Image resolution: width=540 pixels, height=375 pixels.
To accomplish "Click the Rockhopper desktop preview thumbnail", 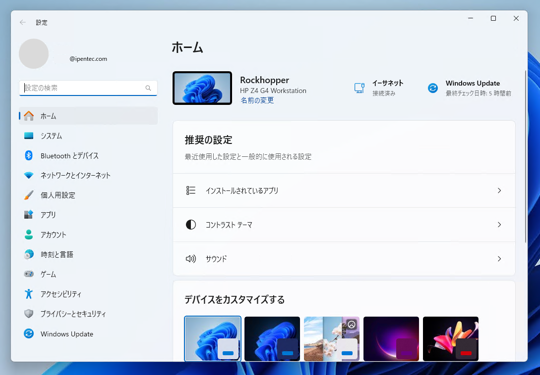I will [202, 88].
